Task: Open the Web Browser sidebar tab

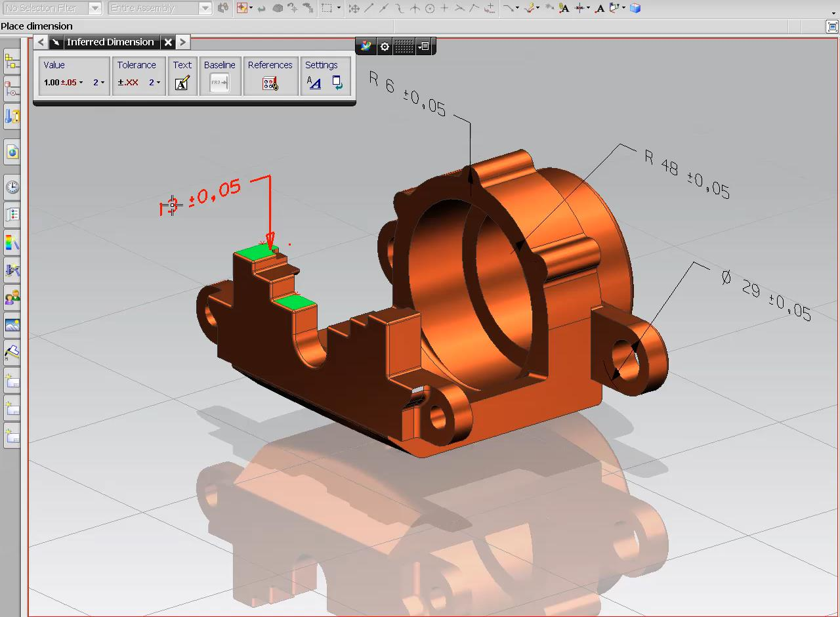Action: [x=12, y=152]
